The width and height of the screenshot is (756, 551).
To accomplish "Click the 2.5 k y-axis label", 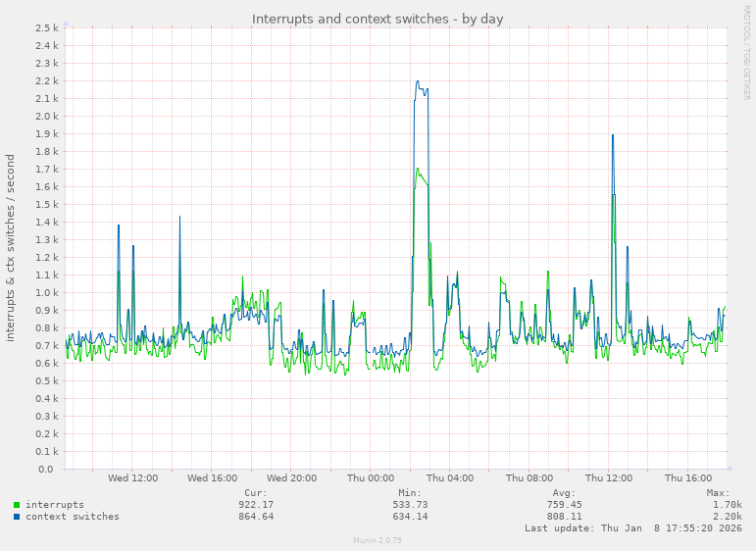I will click(x=46, y=27).
